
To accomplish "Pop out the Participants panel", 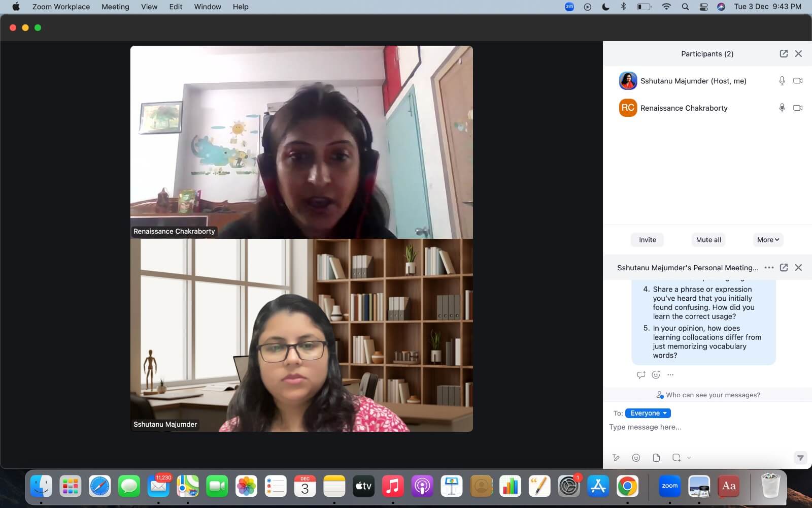I will tap(784, 54).
